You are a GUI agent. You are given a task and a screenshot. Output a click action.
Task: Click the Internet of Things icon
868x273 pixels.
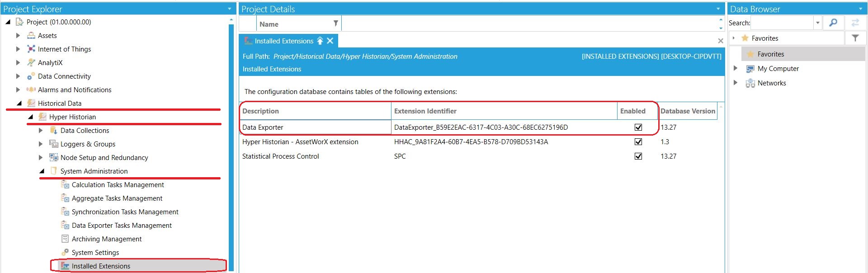pos(31,49)
